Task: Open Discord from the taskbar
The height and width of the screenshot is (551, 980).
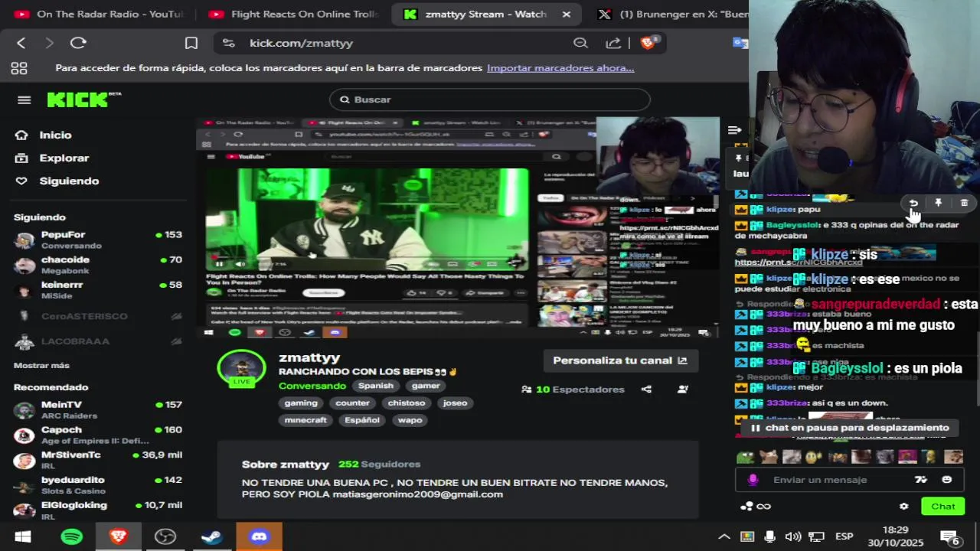Action: [x=260, y=536]
